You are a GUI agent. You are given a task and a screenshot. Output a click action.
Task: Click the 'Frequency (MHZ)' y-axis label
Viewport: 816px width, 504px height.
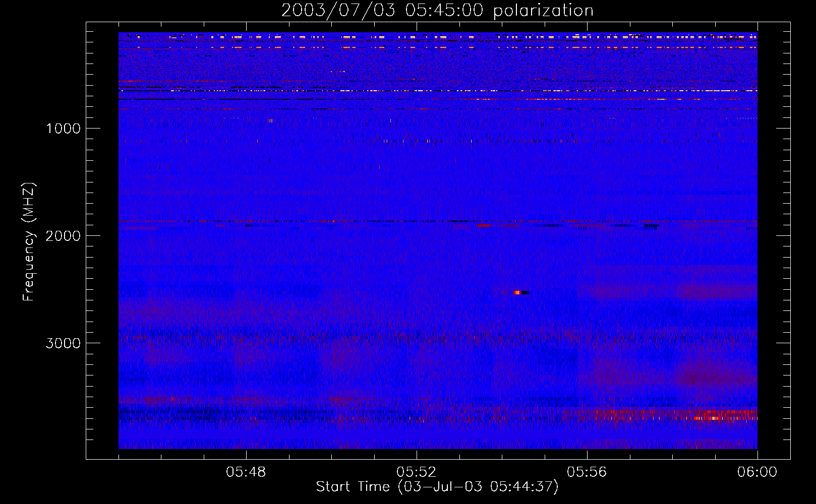point(29,242)
